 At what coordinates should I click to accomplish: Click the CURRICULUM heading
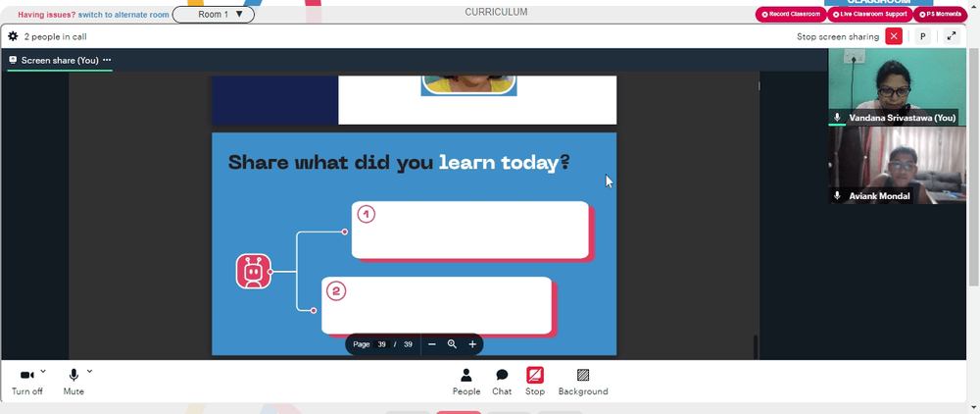(x=496, y=12)
